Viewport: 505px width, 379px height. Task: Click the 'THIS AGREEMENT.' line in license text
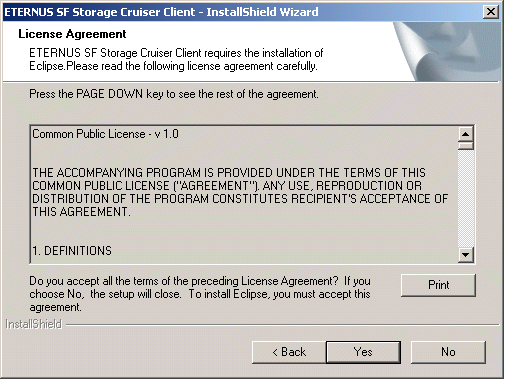81,212
